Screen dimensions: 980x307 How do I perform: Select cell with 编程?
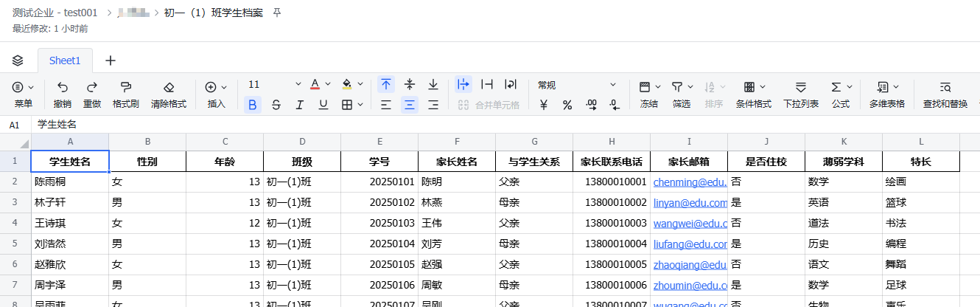[921, 244]
